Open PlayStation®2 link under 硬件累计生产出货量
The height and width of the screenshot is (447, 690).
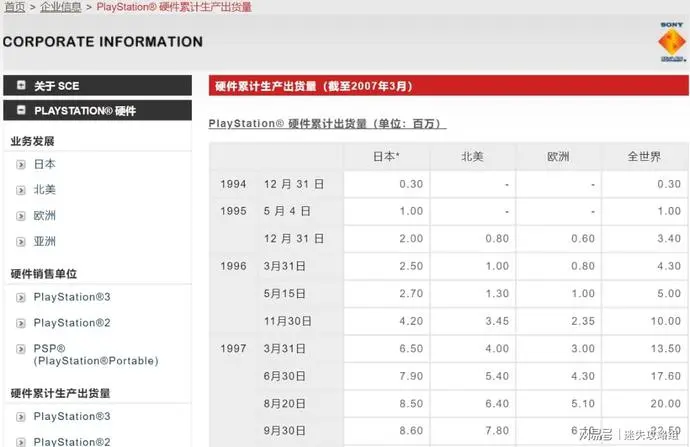pos(72,441)
